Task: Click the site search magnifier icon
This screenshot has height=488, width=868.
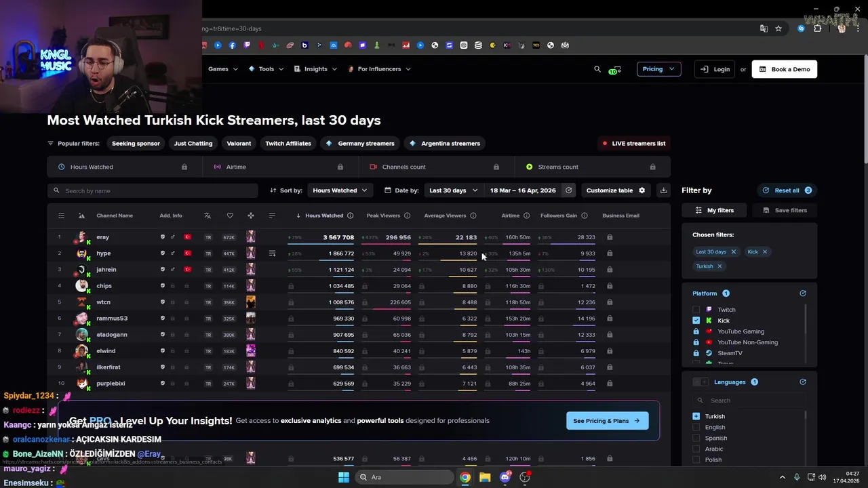Action: tap(597, 69)
